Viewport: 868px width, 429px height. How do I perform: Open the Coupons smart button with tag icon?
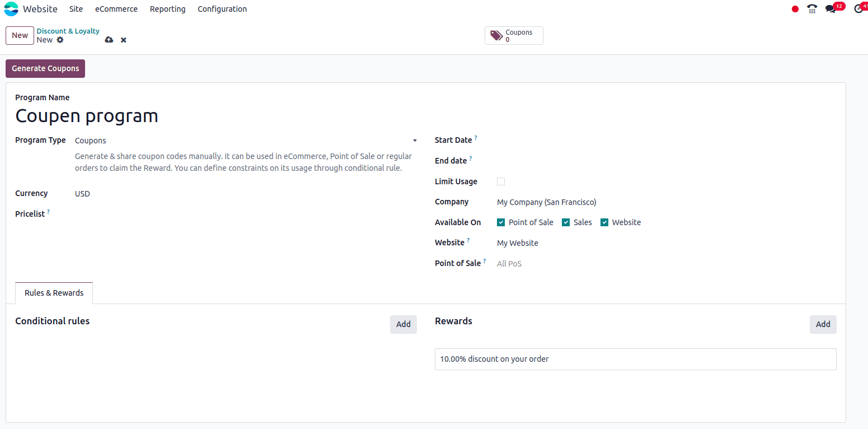point(513,35)
